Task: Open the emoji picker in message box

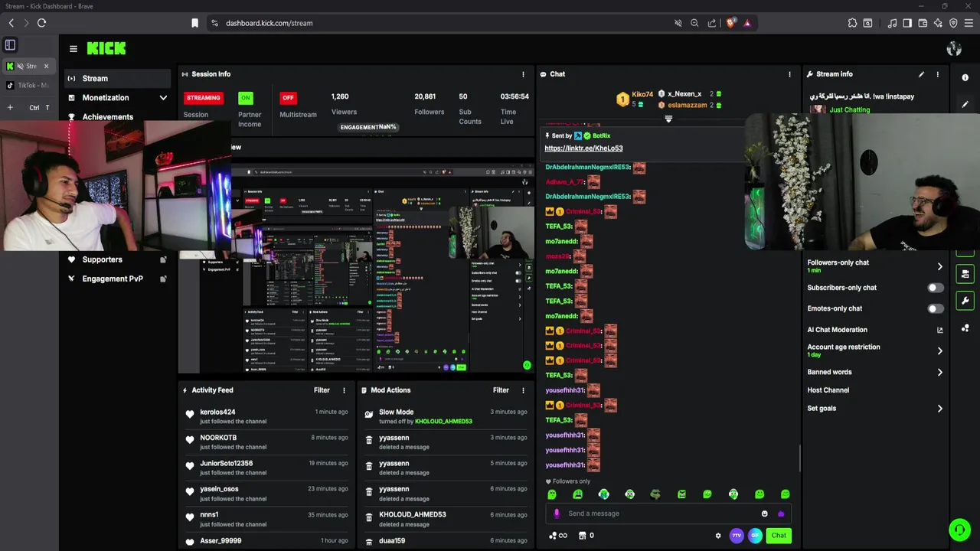Action: tap(764, 514)
